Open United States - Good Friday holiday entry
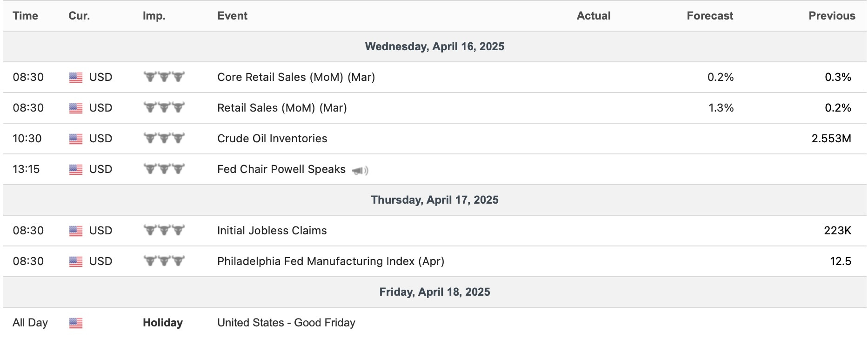 pyautogui.click(x=286, y=323)
